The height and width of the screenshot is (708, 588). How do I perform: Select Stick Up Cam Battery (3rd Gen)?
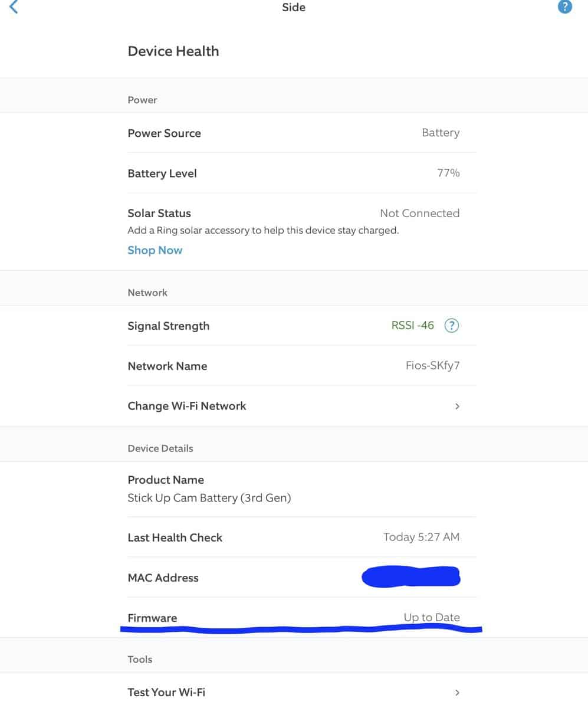[x=209, y=498]
